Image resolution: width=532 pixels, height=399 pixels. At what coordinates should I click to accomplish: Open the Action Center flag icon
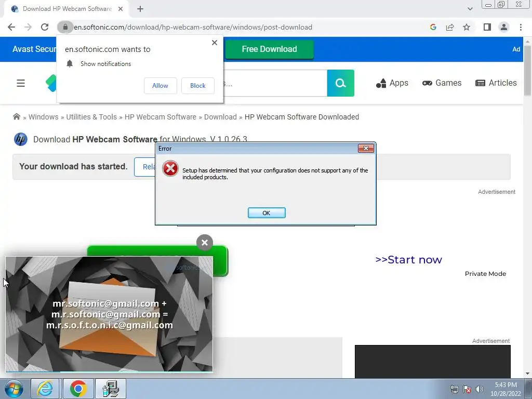467,389
